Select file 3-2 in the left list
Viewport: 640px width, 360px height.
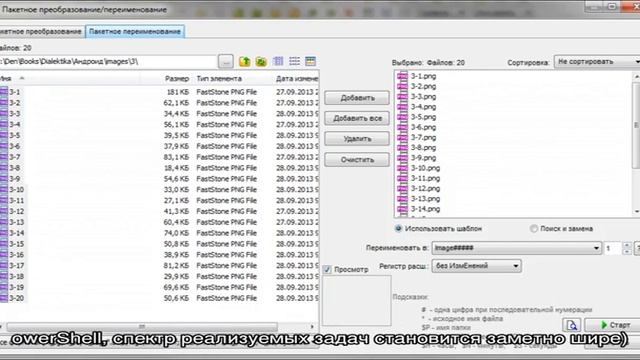15,103
